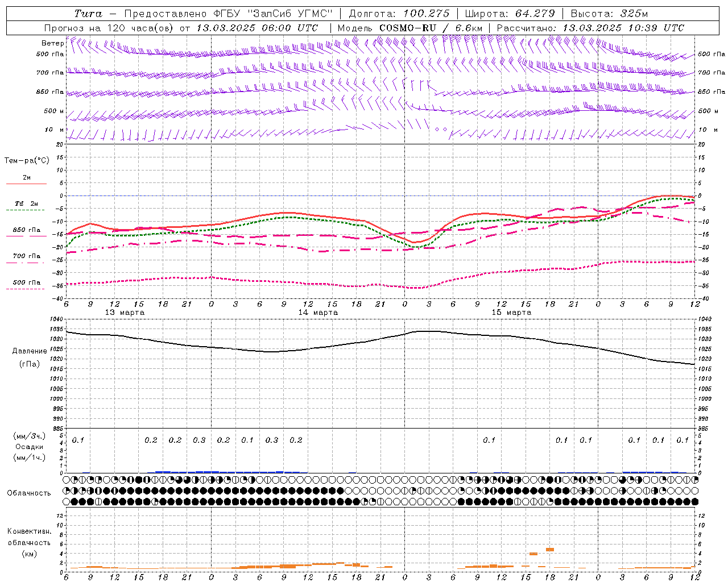Click "Прогноз на 120 часа(ов)" text
This screenshot has width=728, height=582.
(x=110, y=28)
